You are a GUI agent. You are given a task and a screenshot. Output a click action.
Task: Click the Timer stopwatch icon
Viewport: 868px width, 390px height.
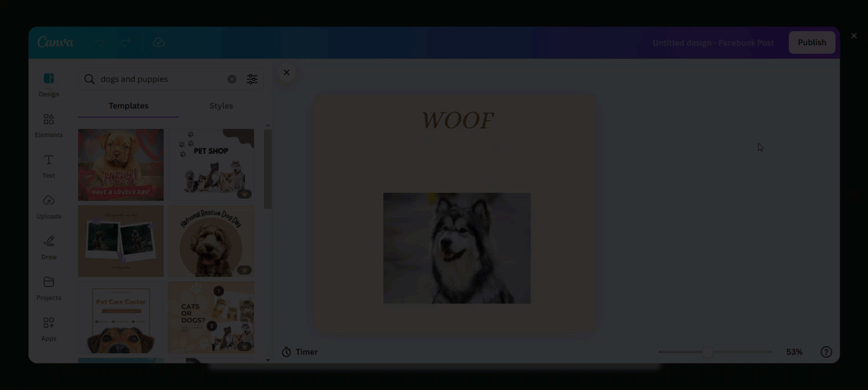[286, 352]
